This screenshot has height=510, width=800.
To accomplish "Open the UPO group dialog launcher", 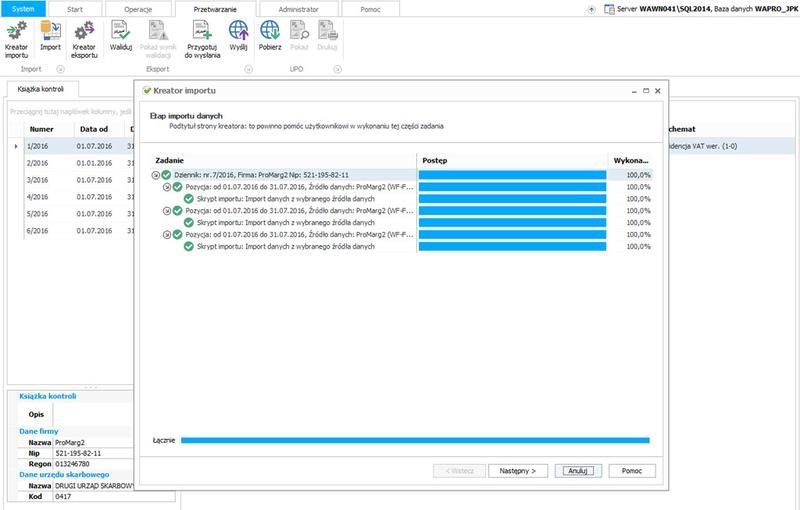I will pos(337,69).
